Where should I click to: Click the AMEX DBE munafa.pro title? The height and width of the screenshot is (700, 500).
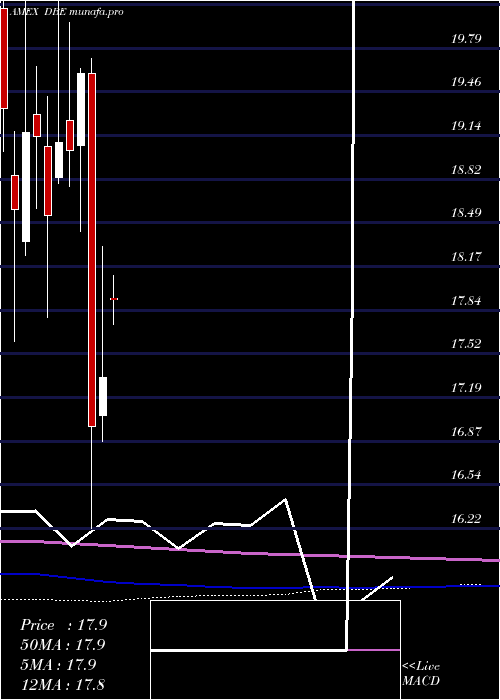[66, 12]
